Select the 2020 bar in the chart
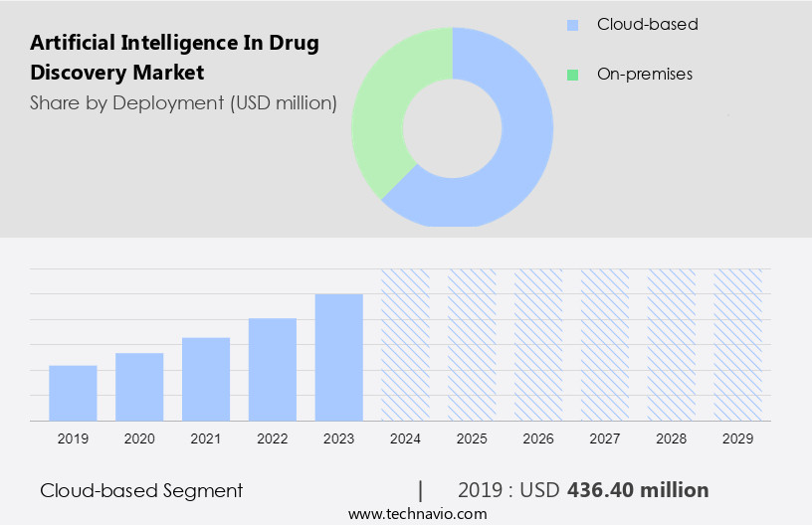This screenshot has height=525, width=812. 139,387
